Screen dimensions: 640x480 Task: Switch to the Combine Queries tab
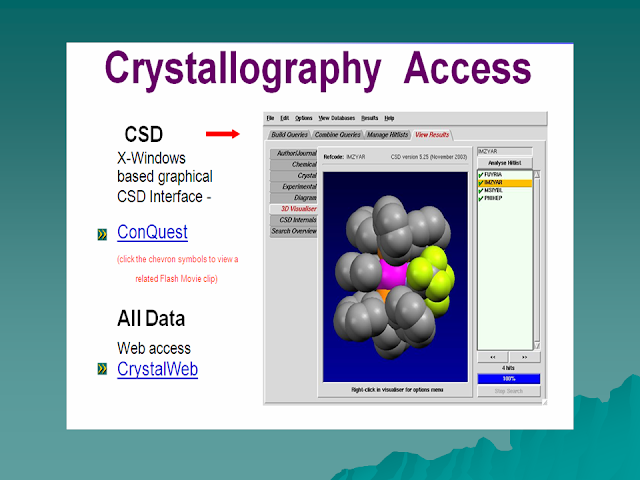point(338,135)
